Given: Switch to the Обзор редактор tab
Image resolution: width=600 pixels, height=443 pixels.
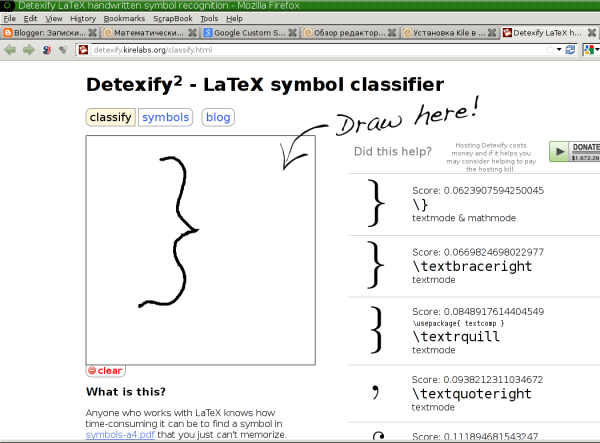Looking at the screenshot, I should [350, 33].
